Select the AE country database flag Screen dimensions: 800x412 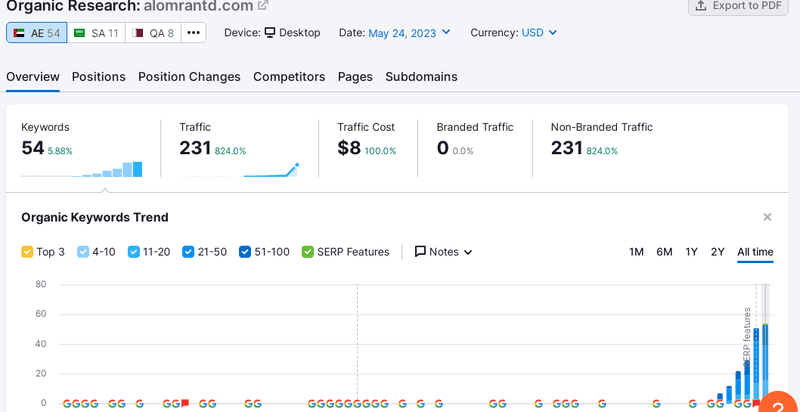click(x=19, y=33)
